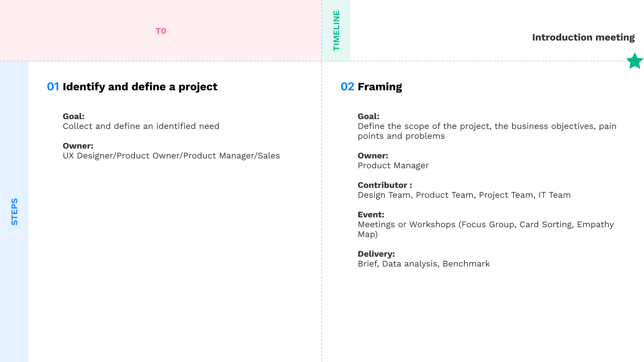This screenshot has height=362, width=644.
Task: Select the Event label
Action: pyautogui.click(x=371, y=215)
